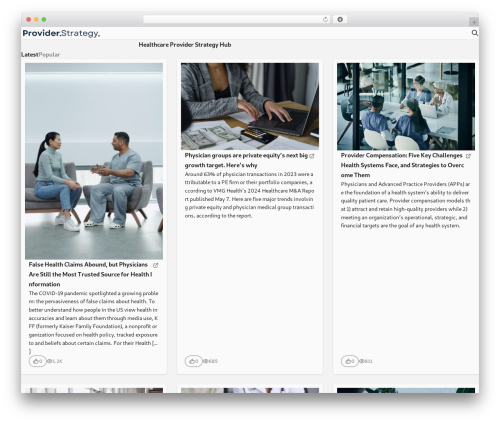
Task: Click the COVID-19 pandemic article excerpt
Action: click(x=93, y=322)
